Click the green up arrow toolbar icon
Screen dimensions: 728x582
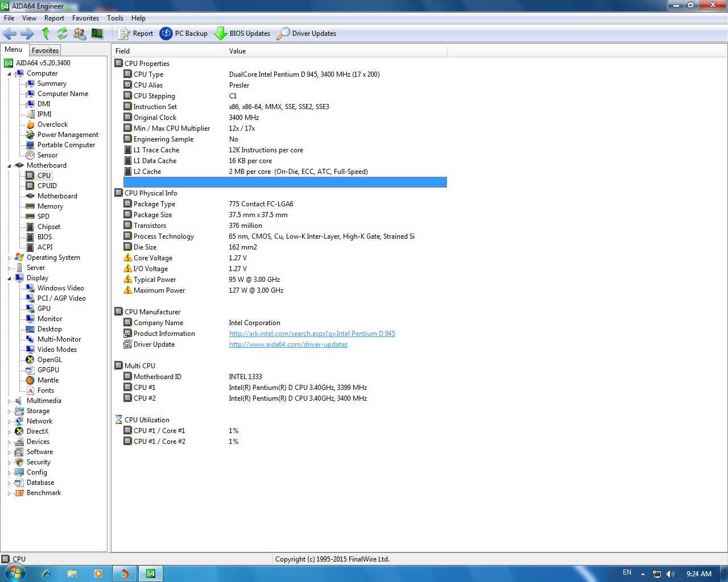pos(45,34)
